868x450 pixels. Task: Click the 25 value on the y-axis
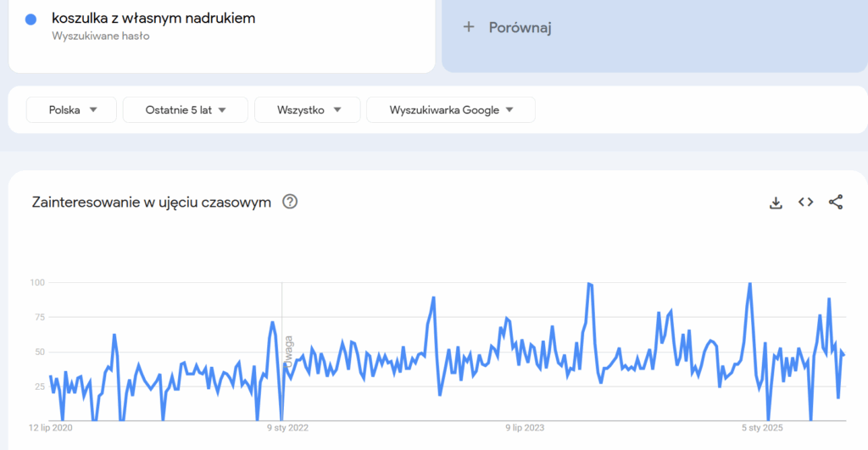pyautogui.click(x=39, y=386)
